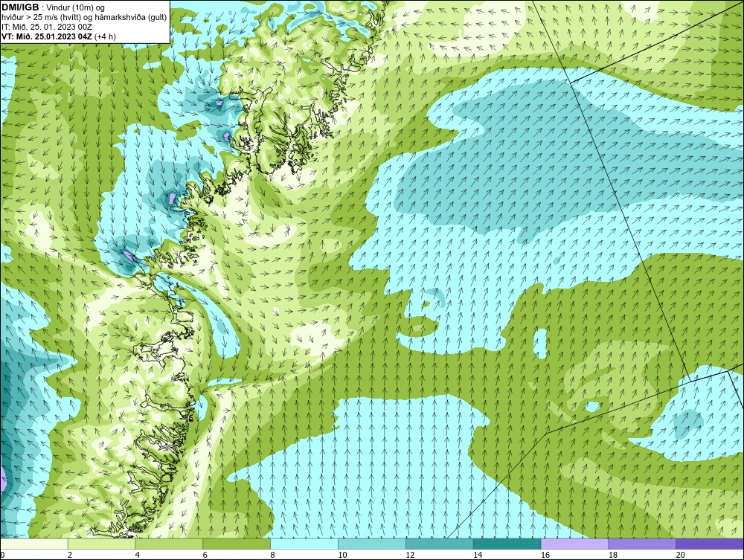This screenshot has height=560, width=744.
Task: Click the 'DMI/IGB : Vindur (10m) og' title line
Action: pyautogui.click(x=54, y=7)
